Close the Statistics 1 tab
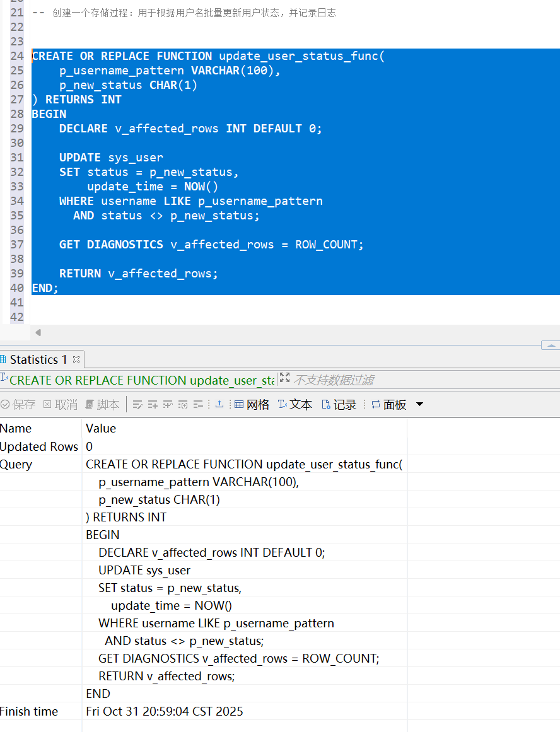 pos(76,359)
